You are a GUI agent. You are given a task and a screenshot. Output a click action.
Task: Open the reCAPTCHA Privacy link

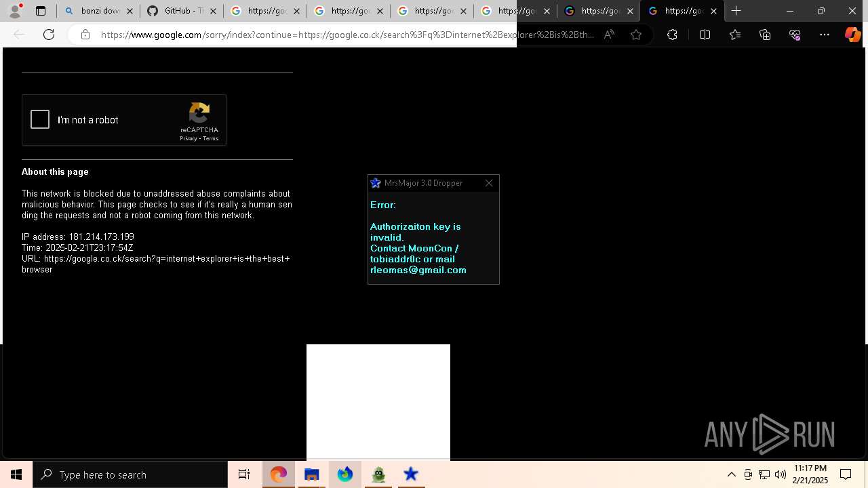coord(188,138)
